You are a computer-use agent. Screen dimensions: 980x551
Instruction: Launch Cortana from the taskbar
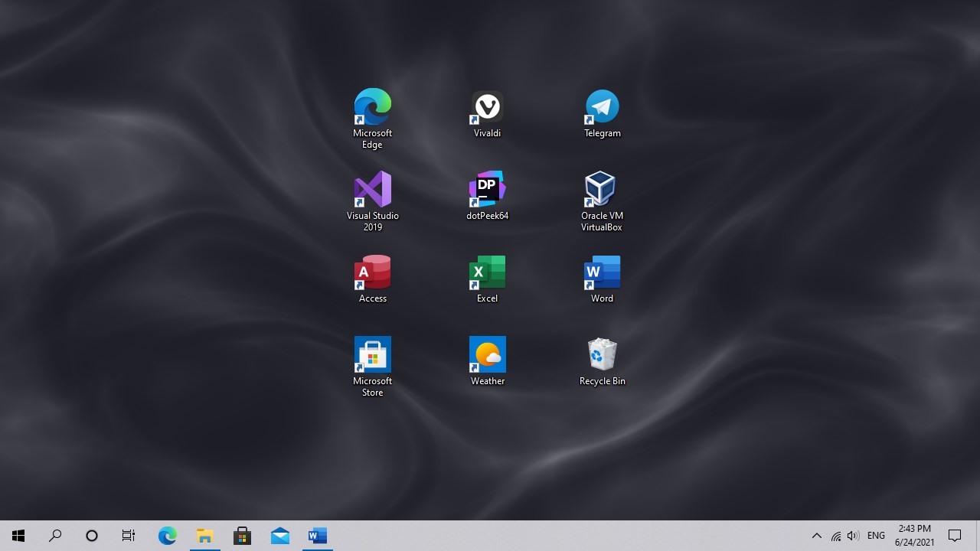[92, 536]
